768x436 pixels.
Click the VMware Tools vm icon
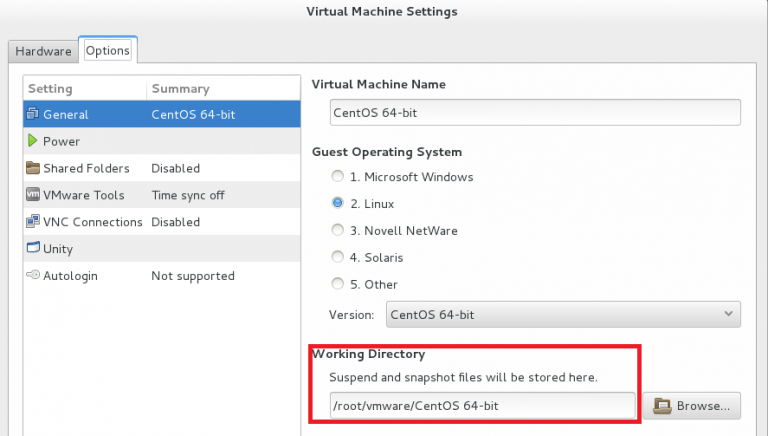(x=33, y=194)
